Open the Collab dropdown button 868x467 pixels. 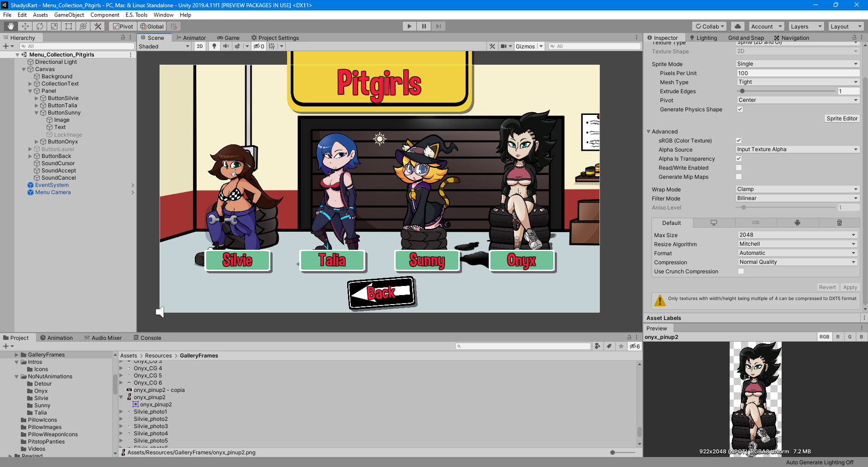coord(709,26)
